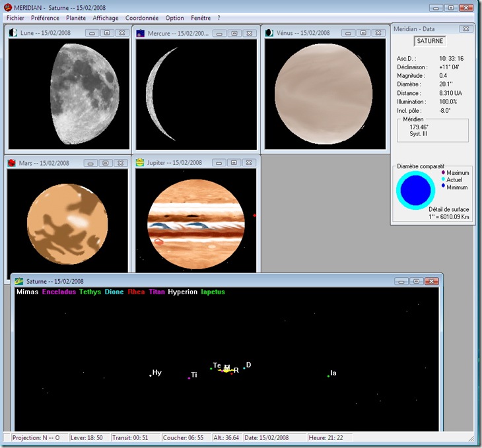Click the Saturne window title icon
Screen dimensions: 482x448
(x=19, y=281)
